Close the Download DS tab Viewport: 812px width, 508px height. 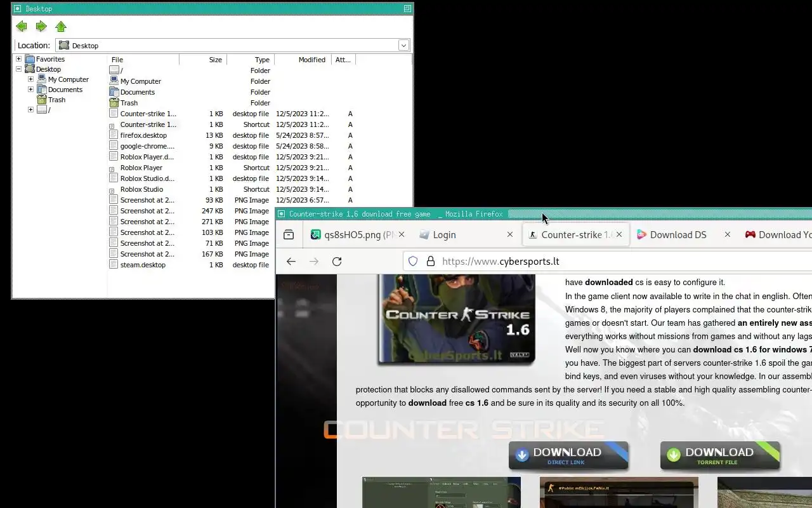click(728, 235)
